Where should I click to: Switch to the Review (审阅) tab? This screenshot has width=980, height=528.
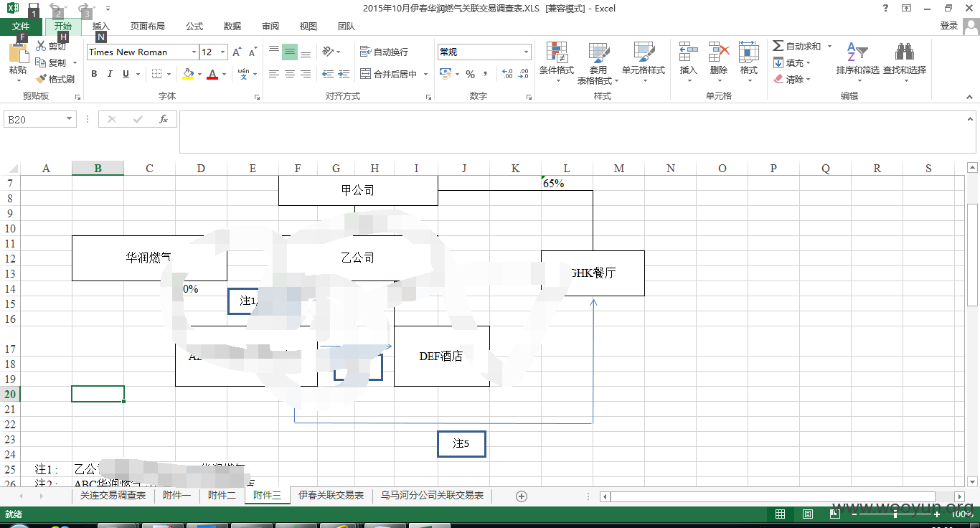click(x=270, y=27)
